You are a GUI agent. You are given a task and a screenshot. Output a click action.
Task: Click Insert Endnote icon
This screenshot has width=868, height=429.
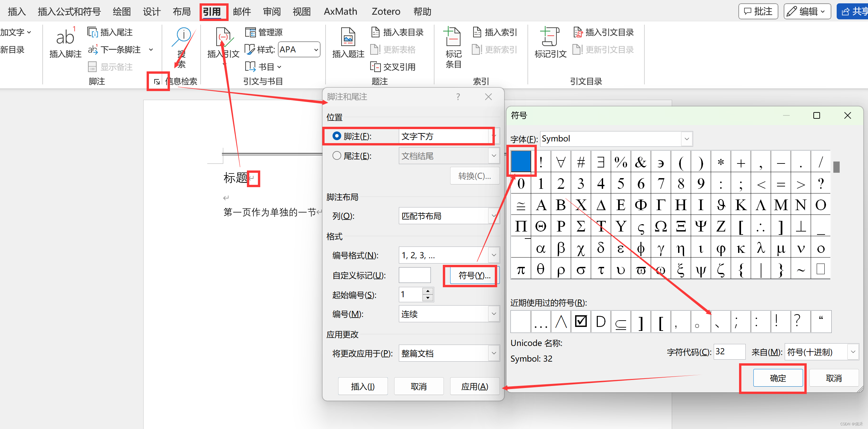click(x=92, y=32)
